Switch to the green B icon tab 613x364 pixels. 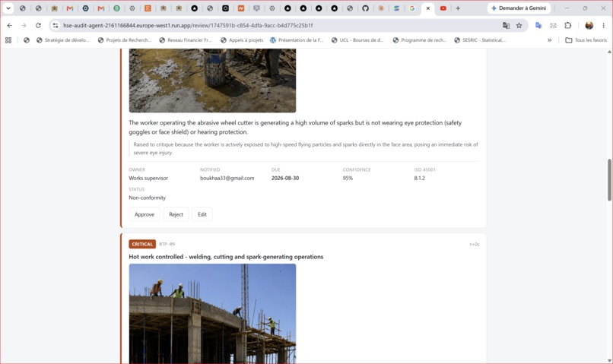pos(116,8)
